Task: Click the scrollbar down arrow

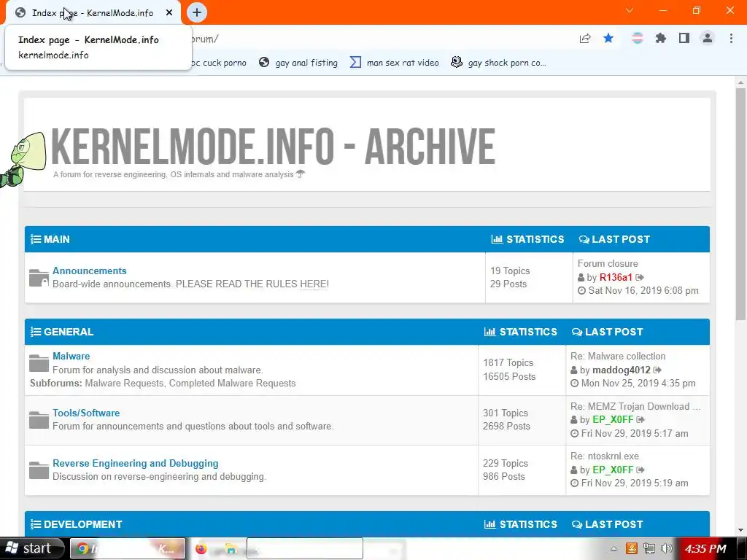Action: coord(741,529)
